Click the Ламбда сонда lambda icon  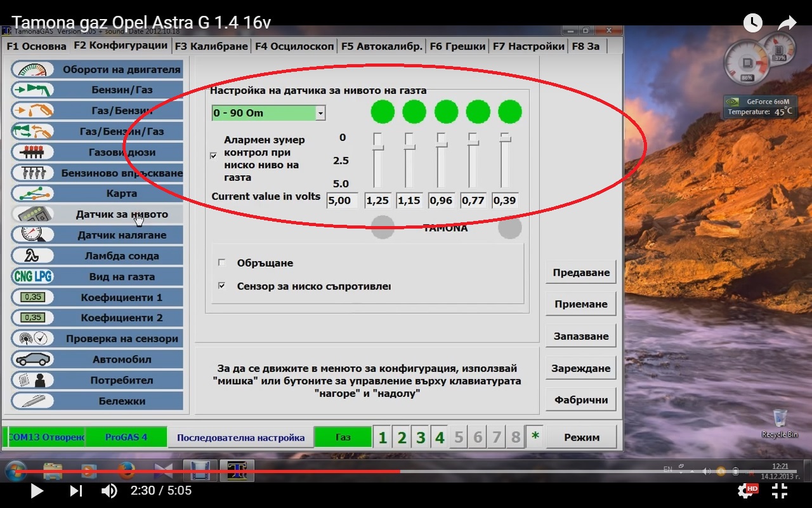tap(33, 256)
